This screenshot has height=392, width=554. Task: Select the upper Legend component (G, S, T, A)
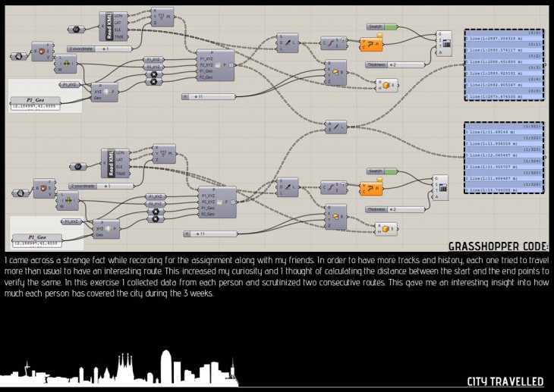pos(444,42)
